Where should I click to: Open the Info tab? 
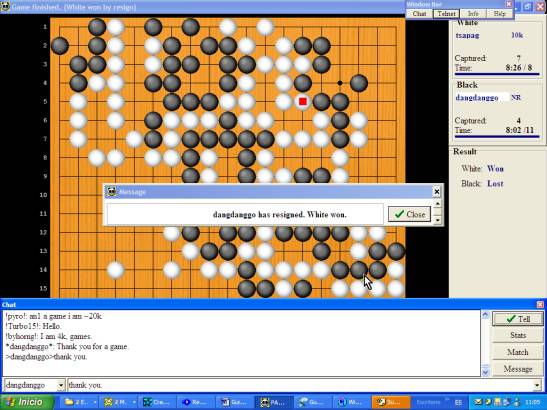point(473,14)
